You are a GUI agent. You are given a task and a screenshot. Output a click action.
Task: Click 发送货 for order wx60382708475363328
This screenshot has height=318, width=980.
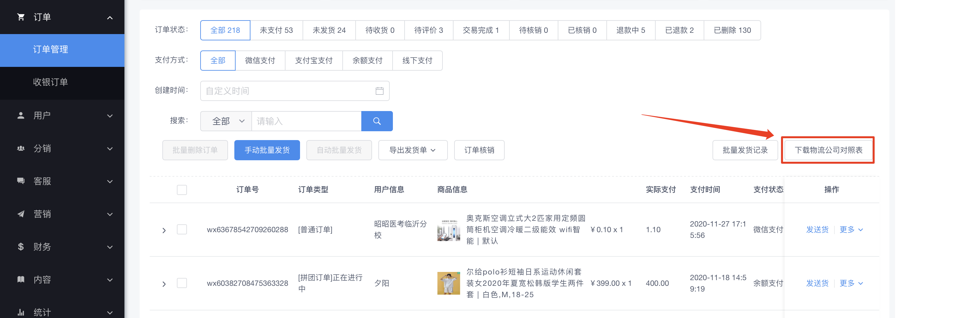(x=817, y=283)
